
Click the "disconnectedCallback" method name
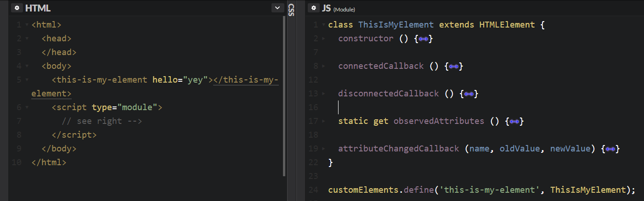click(x=389, y=94)
